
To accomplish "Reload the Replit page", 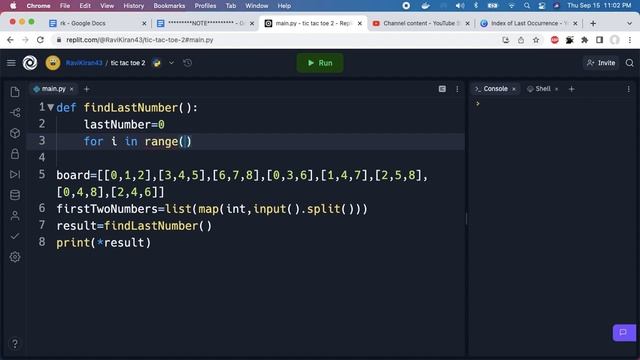I will 40,40.
